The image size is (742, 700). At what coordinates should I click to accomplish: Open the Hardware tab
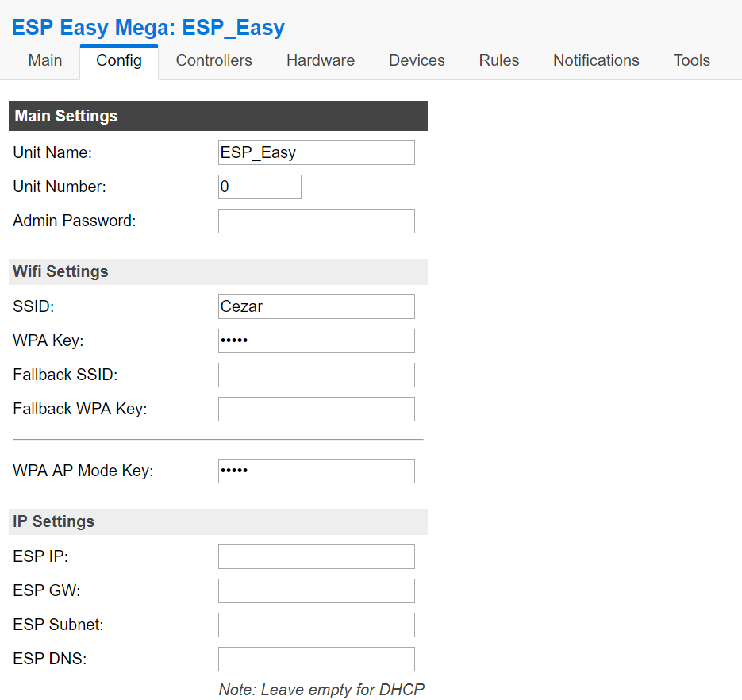click(321, 60)
